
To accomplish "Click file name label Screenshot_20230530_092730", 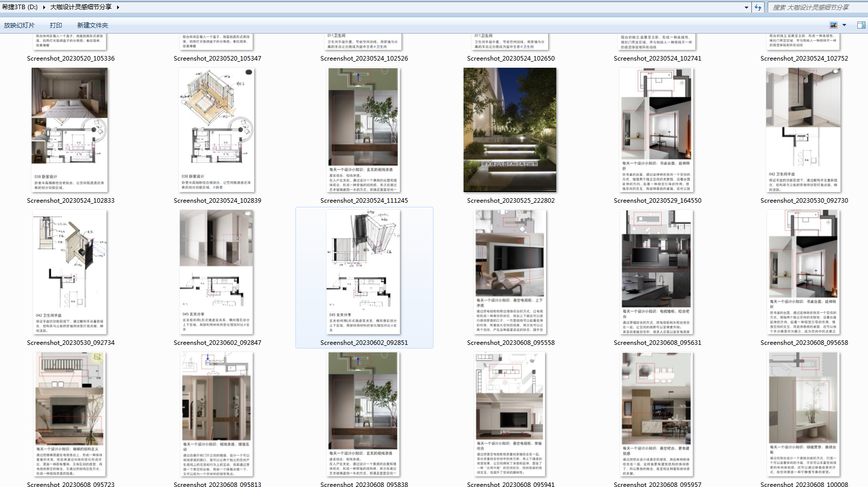I will pyautogui.click(x=804, y=201).
